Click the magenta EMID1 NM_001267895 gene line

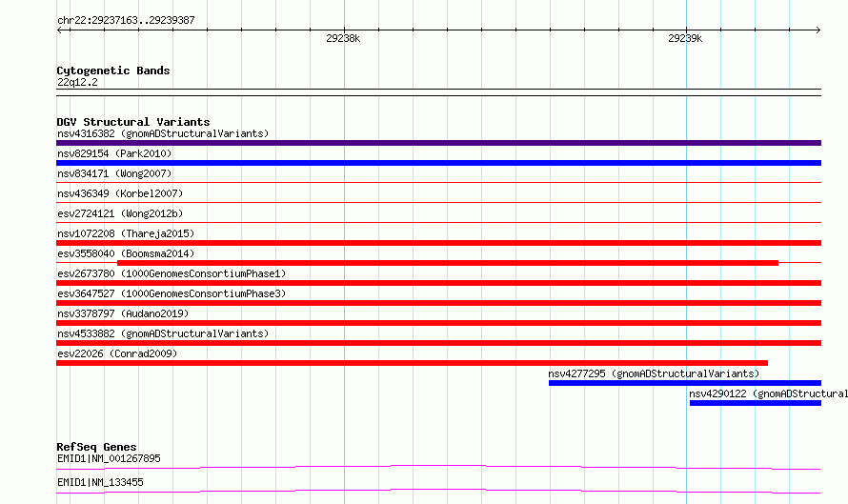(438, 467)
